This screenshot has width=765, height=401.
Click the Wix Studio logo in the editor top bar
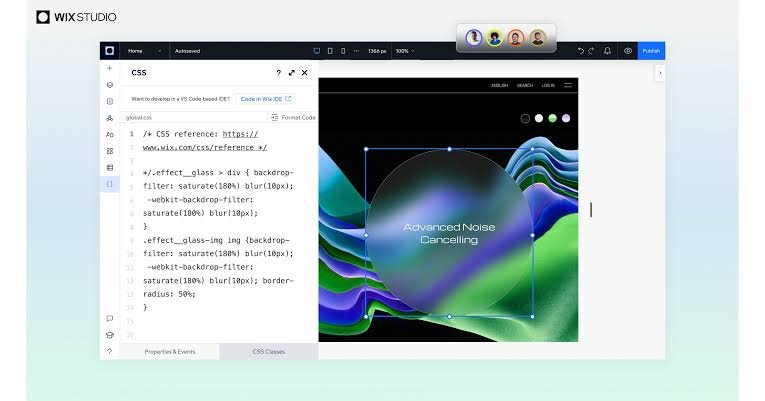(109, 51)
